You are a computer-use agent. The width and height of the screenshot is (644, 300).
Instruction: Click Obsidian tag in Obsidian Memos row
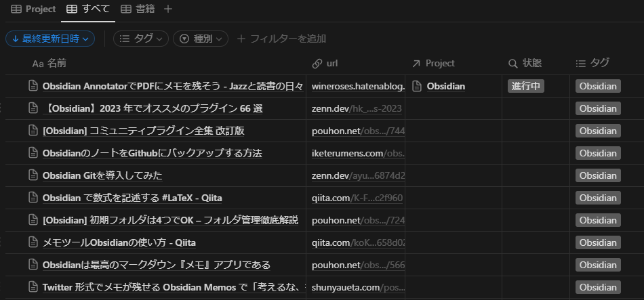(x=598, y=287)
